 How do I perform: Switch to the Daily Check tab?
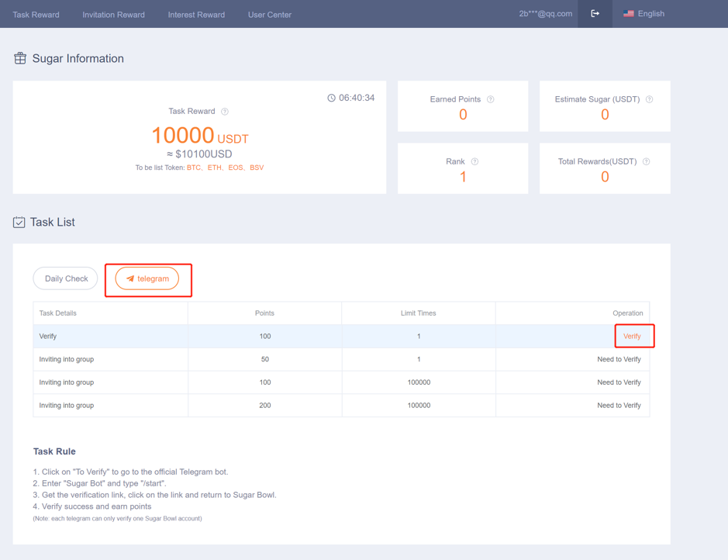tap(66, 278)
